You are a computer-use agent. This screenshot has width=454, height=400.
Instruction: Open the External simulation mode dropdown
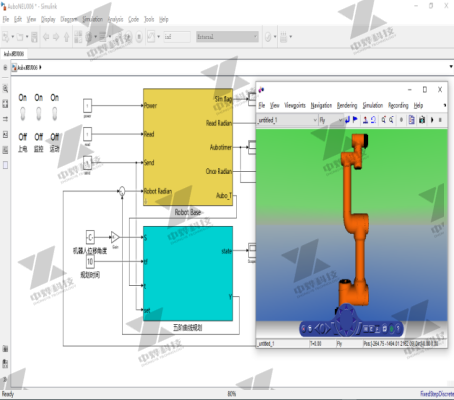(227, 36)
